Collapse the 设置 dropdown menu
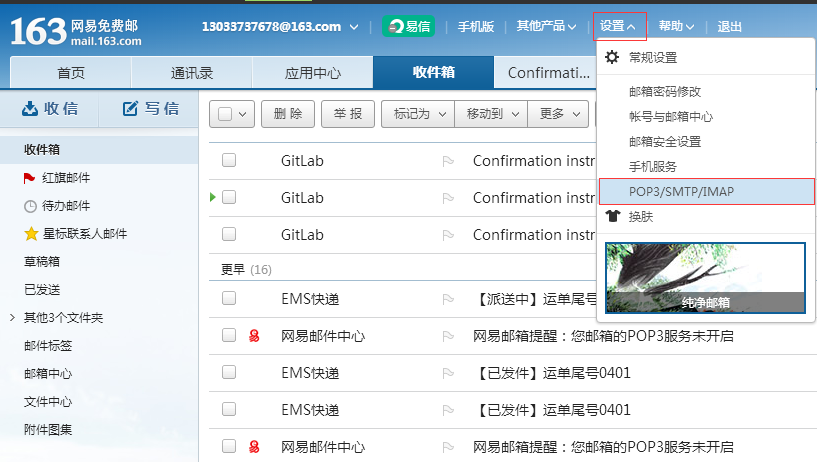 pyautogui.click(x=620, y=26)
